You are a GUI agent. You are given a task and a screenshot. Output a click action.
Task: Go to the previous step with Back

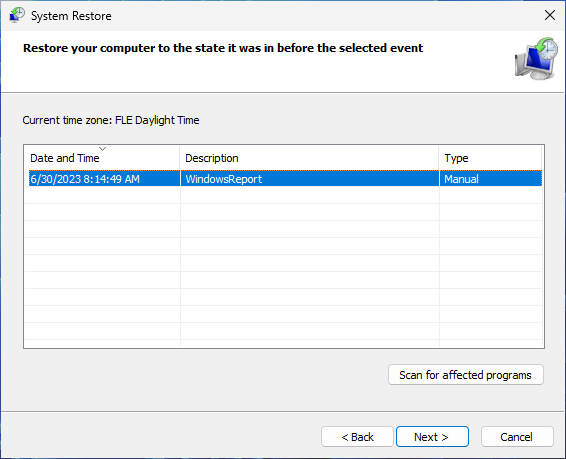pos(357,437)
